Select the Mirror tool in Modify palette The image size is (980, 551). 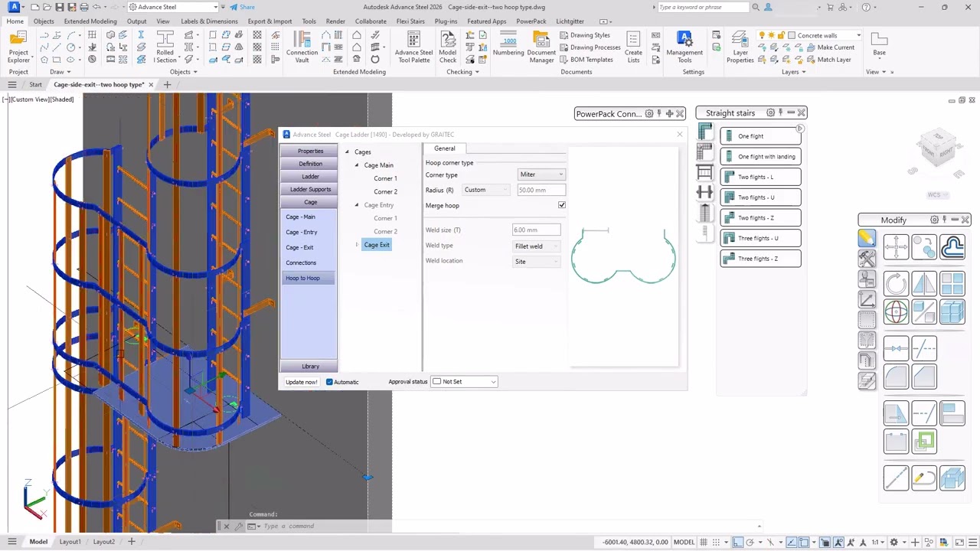point(924,284)
